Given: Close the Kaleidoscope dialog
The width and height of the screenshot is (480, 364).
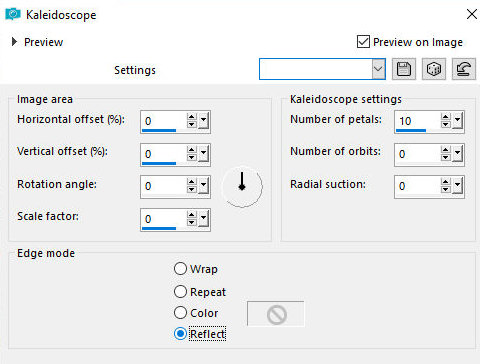Looking at the screenshot, I should (x=472, y=14).
